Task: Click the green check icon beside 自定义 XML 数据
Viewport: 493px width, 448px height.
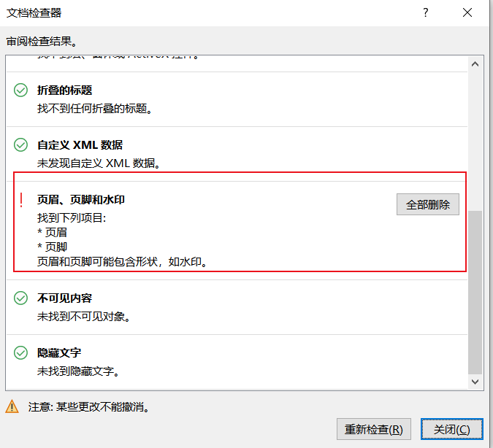Action: [x=20, y=145]
